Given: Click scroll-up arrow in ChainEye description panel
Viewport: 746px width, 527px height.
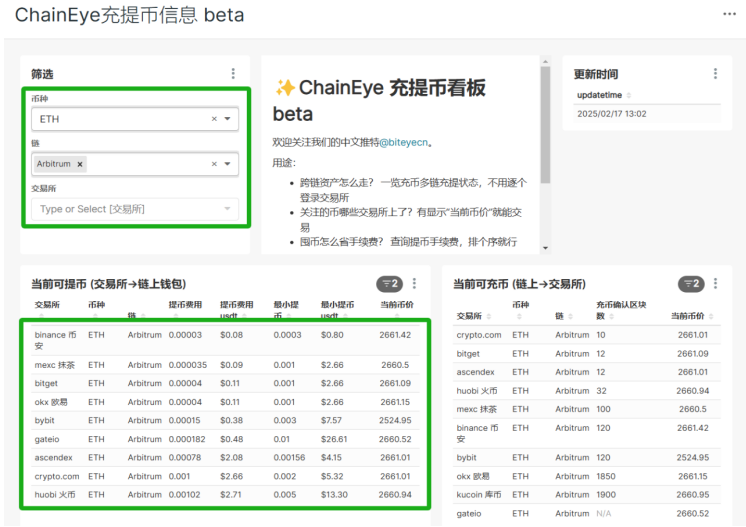Looking at the screenshot, I should pos(545,61).
